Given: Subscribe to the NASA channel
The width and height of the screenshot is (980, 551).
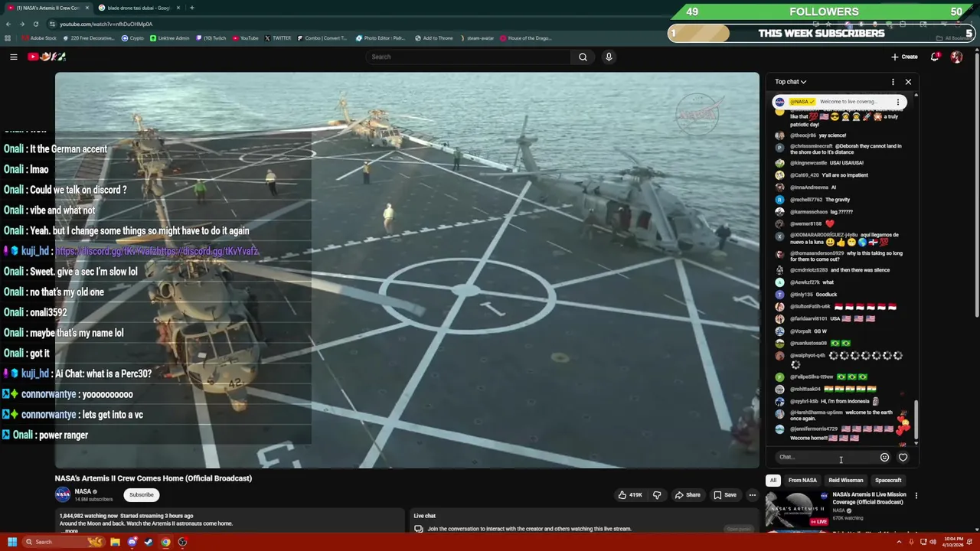Looking at the screenshot, I should 141,495.
